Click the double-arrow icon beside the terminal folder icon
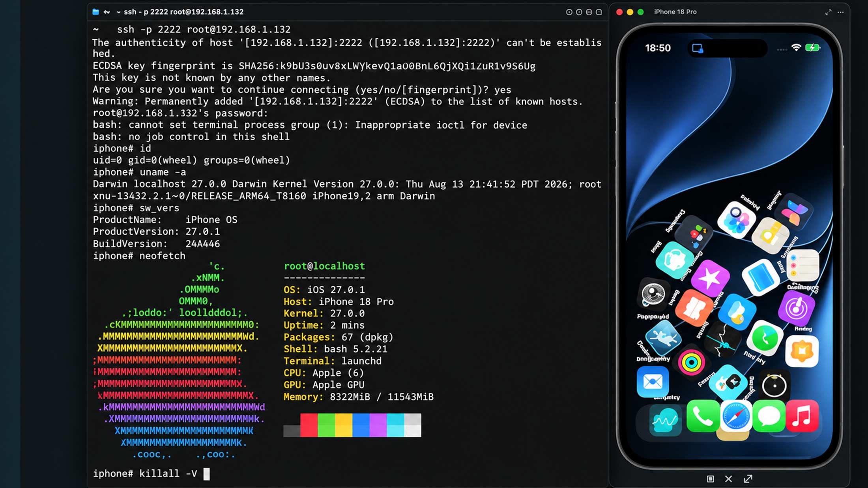Viewport: 868px width, 488px height. (x=107, y=12)
